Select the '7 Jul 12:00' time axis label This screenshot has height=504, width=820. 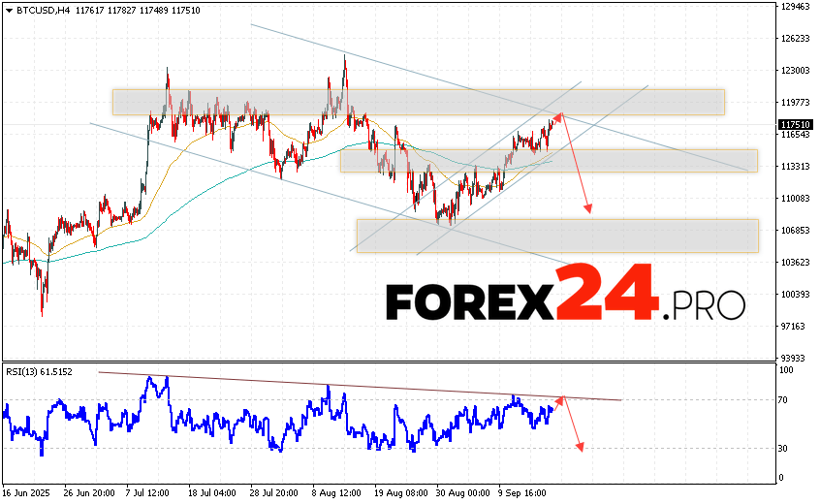click(x=149, y=492)
